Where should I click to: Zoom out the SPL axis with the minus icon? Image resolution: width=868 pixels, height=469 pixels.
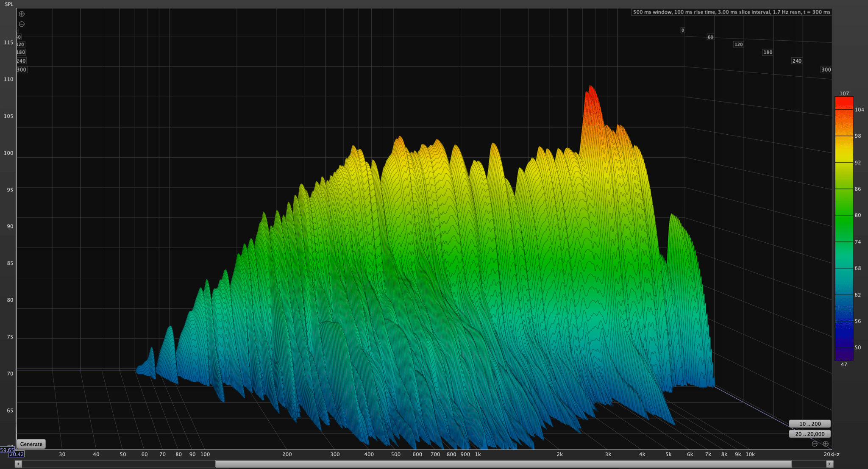coord(22,24)
